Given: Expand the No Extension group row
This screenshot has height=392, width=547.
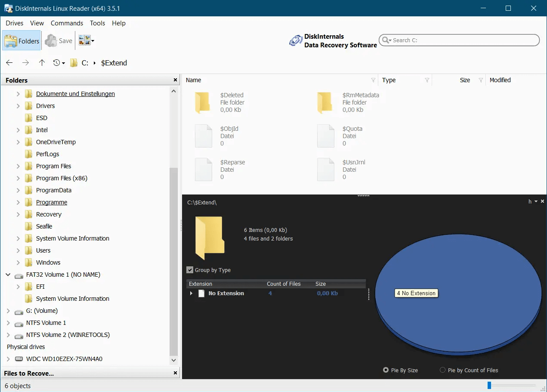Looking at the screenshot, I should [x=191, y=293].
